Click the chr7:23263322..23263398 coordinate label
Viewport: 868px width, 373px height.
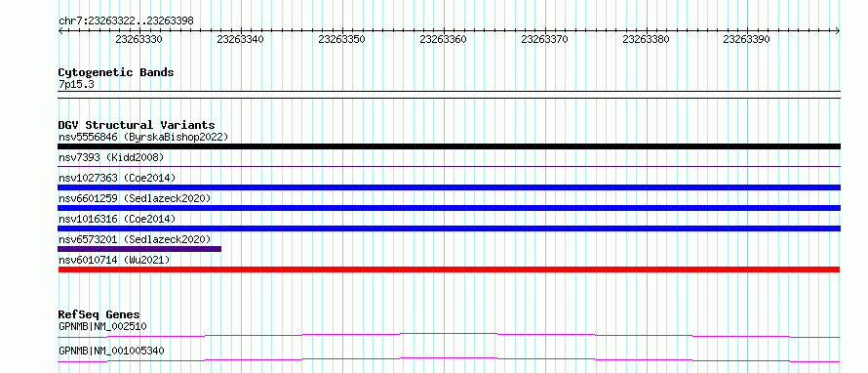pos(126,21)
